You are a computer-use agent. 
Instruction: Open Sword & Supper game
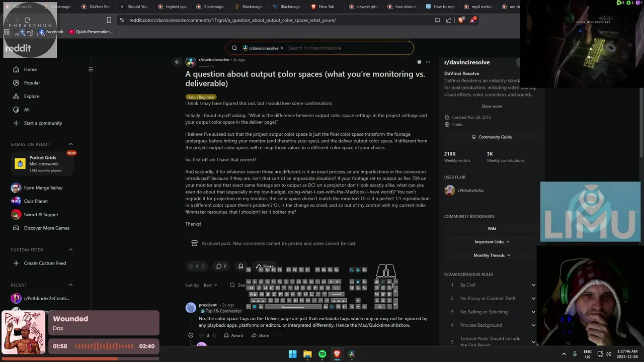click(41, 215)
